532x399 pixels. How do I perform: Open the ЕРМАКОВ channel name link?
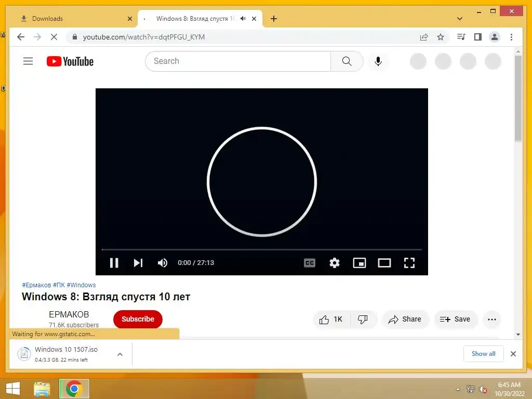[69, 314]
